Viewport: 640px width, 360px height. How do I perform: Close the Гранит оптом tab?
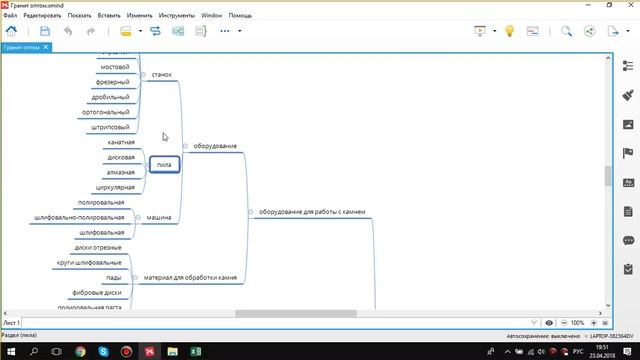pyautogui.click(x=46, y=47)
